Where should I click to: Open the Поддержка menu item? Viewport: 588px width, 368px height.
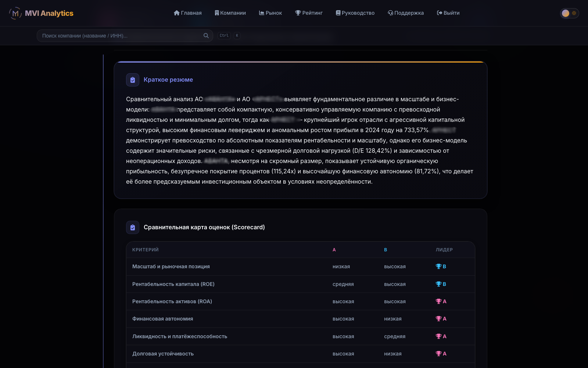[x=406, y=13]
